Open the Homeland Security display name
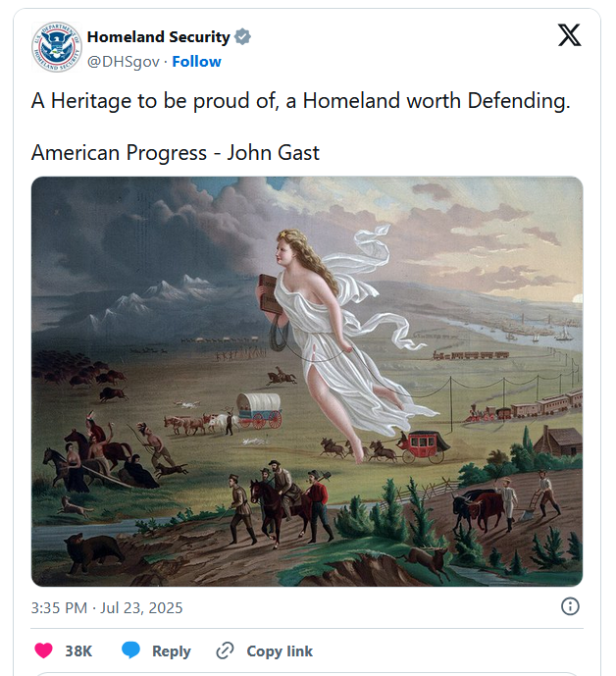 pyautogui.click(x=159, y=37)
